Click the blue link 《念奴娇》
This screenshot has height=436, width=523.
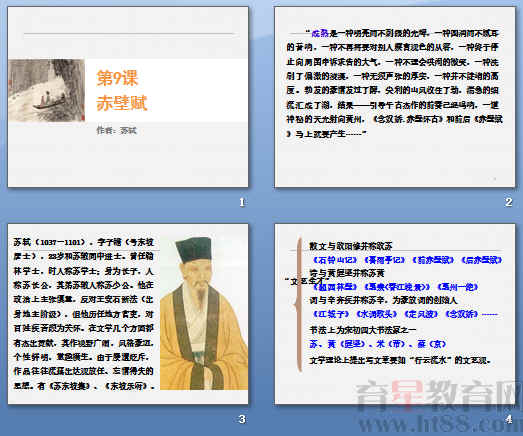click(462, 314)
